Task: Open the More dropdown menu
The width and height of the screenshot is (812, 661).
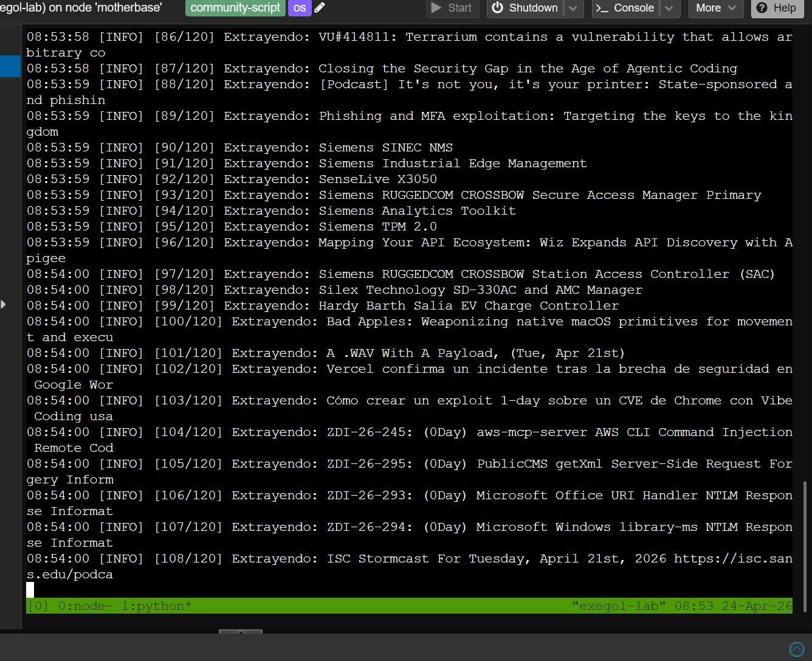Action: 715,8
